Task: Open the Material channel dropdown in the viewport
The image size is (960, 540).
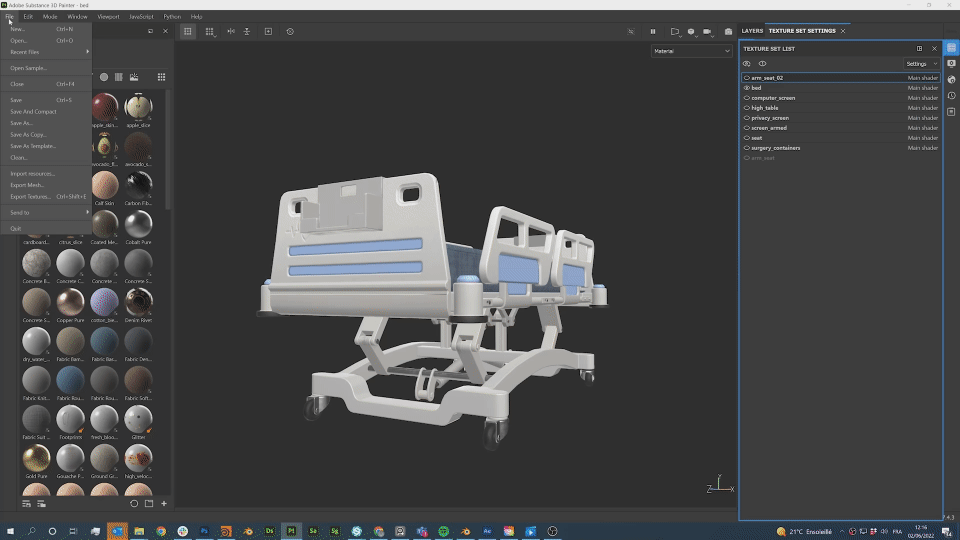Action: tap(691, 51)
